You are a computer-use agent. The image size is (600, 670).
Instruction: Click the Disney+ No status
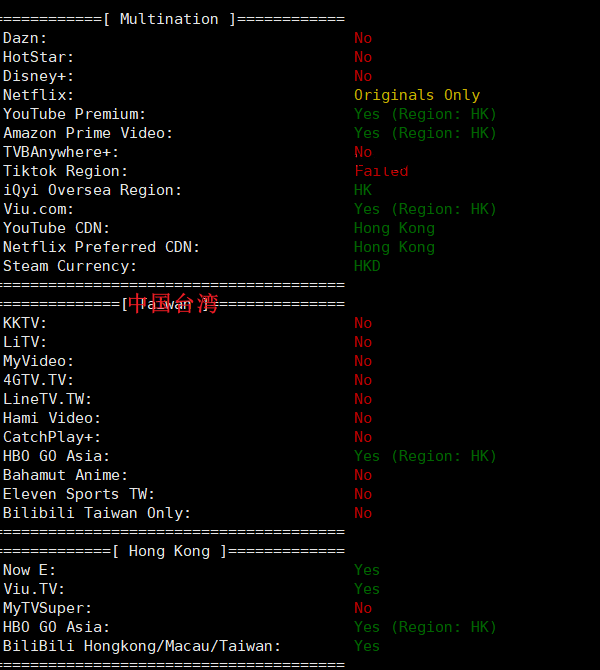tap(363, 76)
